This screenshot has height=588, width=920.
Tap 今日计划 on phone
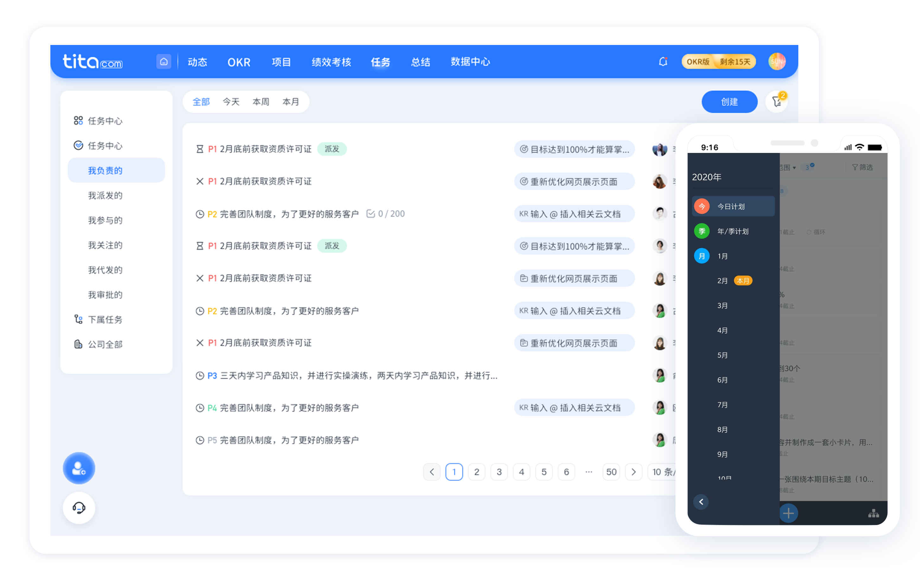[733, 206]
